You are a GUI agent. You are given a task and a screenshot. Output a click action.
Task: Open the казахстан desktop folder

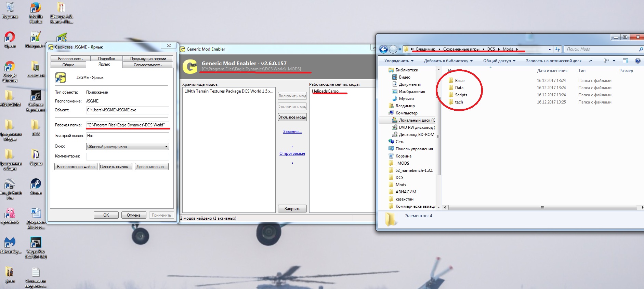click(x=36, y=69)
